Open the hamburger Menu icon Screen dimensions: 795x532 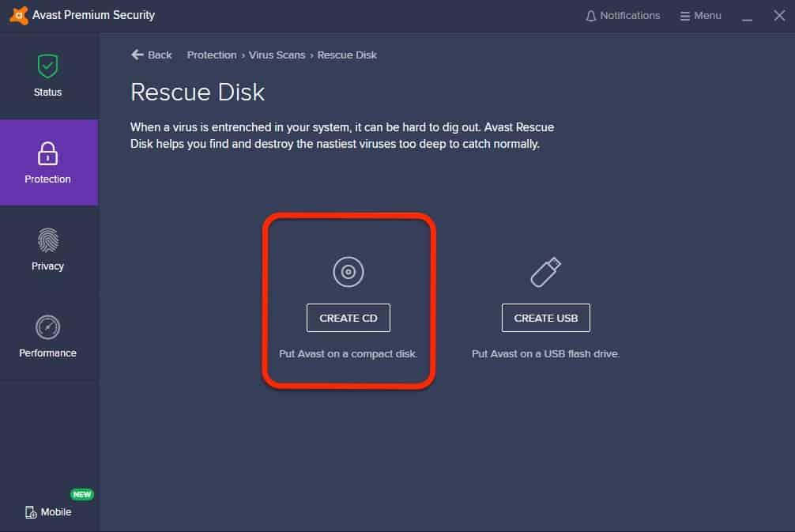click(x=685, y=17)
